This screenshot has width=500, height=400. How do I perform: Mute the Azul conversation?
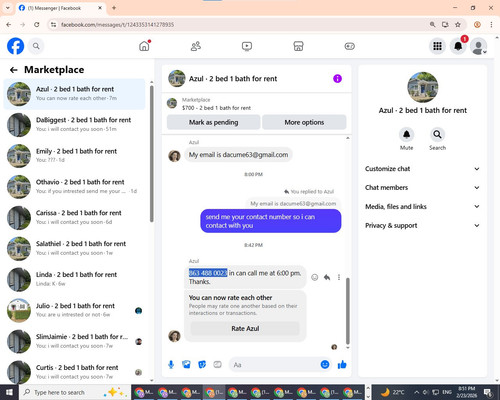pyautogui.click(x=407, y=135)
